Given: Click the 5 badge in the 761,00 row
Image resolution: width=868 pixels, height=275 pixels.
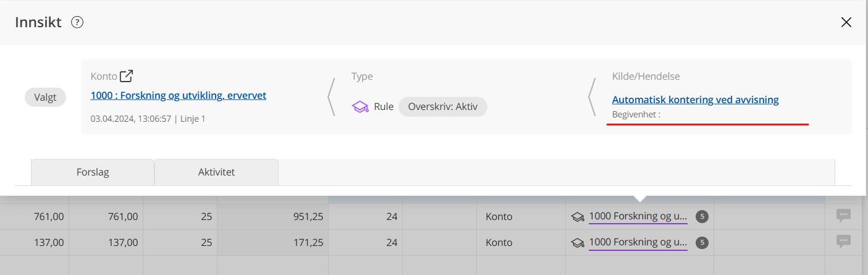Looking at the screenshot, I should point(702,217).
